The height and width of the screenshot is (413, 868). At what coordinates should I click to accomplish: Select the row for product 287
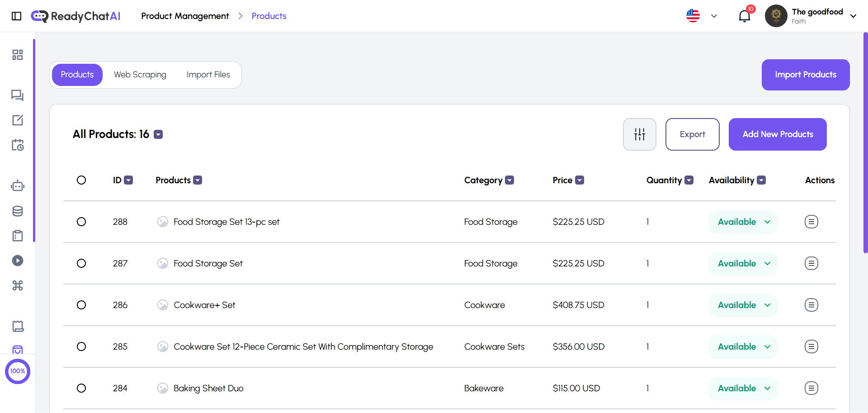(81, 263)
